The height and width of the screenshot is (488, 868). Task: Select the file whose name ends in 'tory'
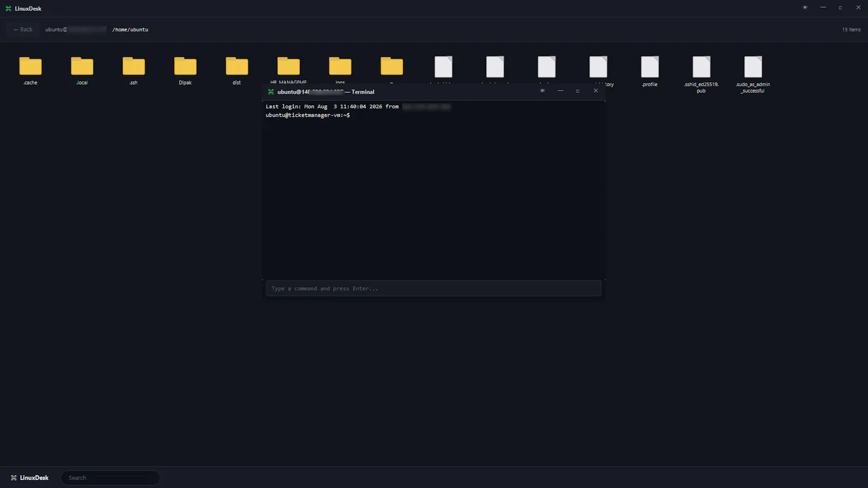pos(598,67)
